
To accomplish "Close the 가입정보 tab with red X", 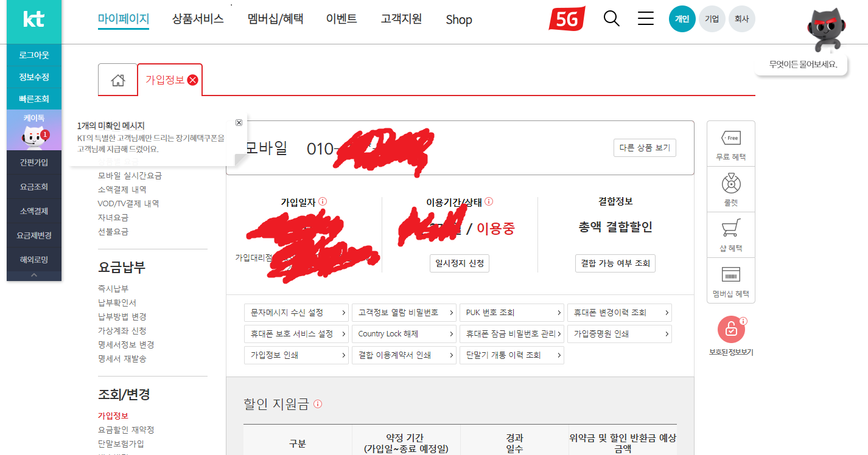I will click(x=193, y=80).
